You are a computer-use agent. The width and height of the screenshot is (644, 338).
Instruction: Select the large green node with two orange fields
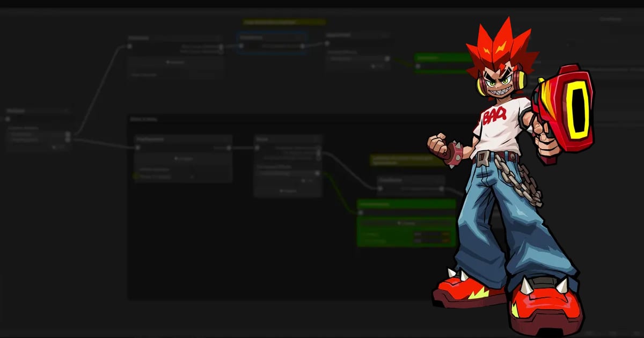(406, 223)
